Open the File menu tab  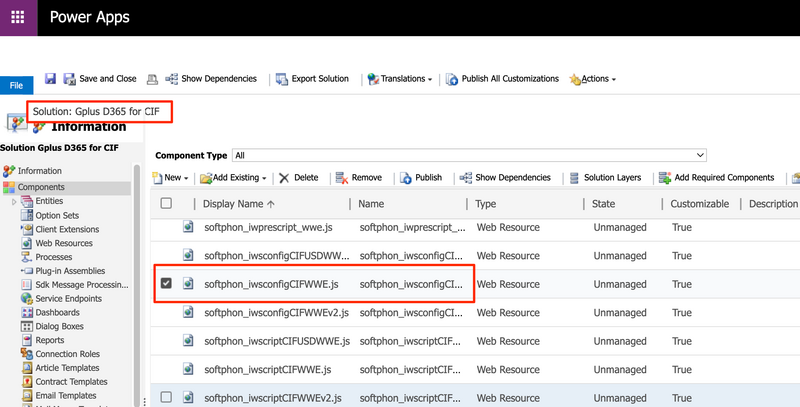16,85
